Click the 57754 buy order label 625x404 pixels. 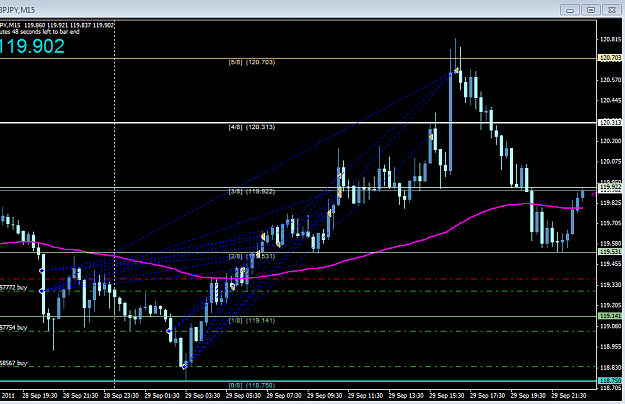[14, 328]
